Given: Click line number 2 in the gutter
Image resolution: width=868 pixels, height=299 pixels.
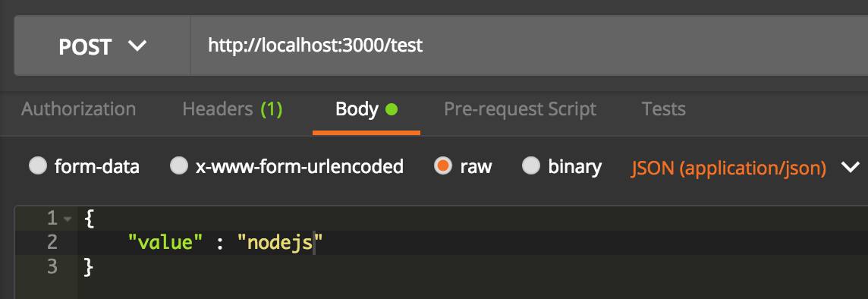Looking at the screenshot, I should coord(52,243).
